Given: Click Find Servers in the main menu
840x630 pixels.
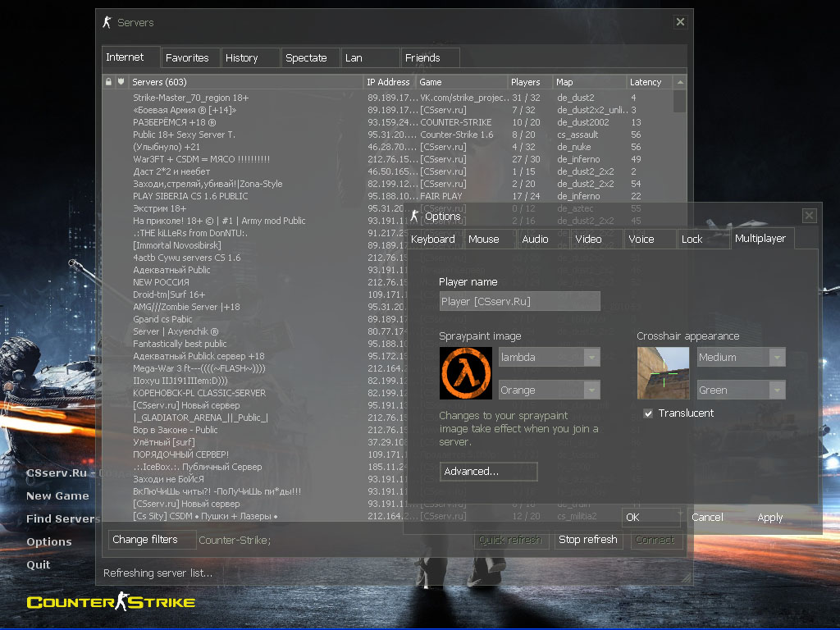Looking at the screenshot, I should [63, 519].
